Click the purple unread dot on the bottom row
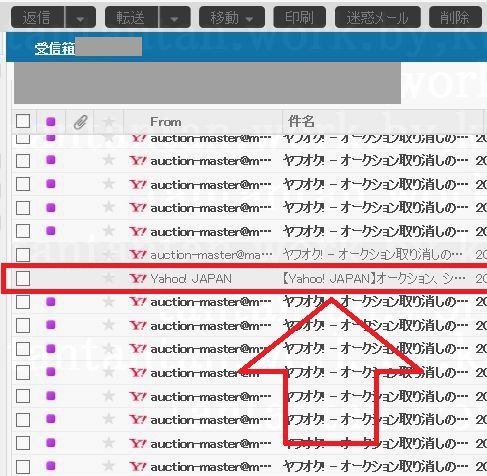The image size is (487, 476). pyautogui.click(x=51, y=466)
